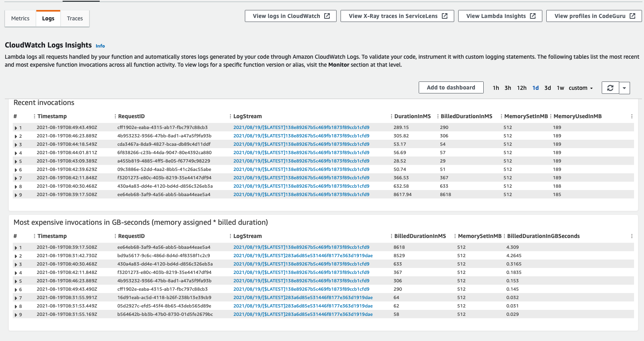Open the Traces tab
Image resolution: width=644 pixels, height=341 pixels.
(75, 18)
